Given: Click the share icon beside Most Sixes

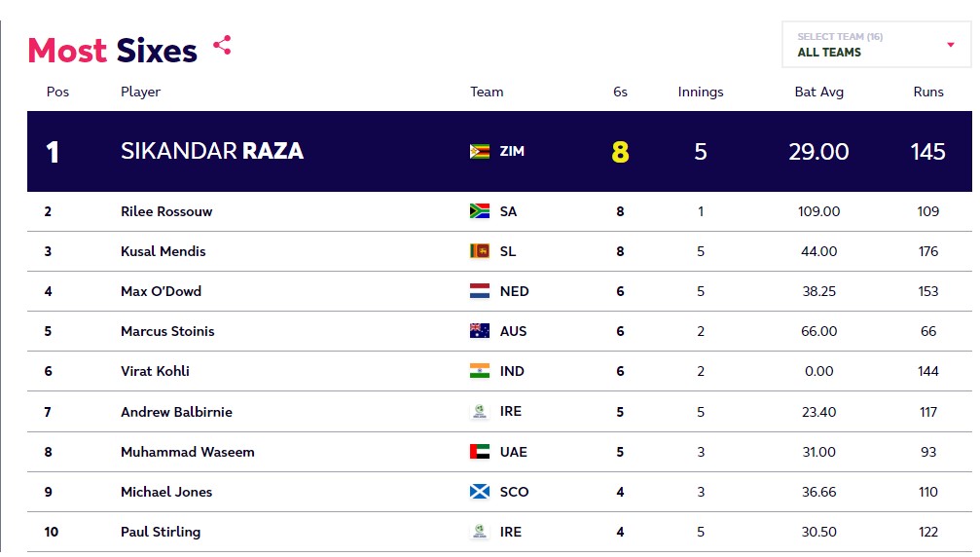Looking at the screenshot, I should 222,45.
